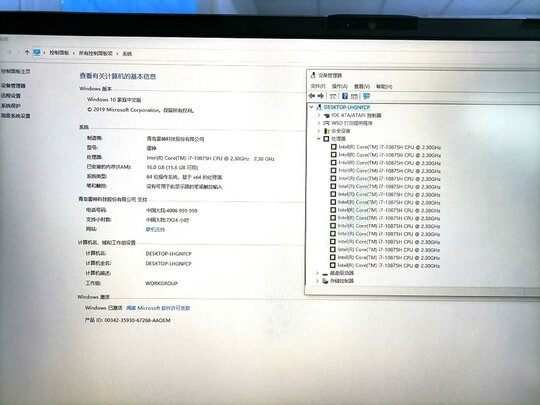Click the blue Help icon in Device Manager toolbar
This screenshot has width=540, height=405.
coord(345,96)
